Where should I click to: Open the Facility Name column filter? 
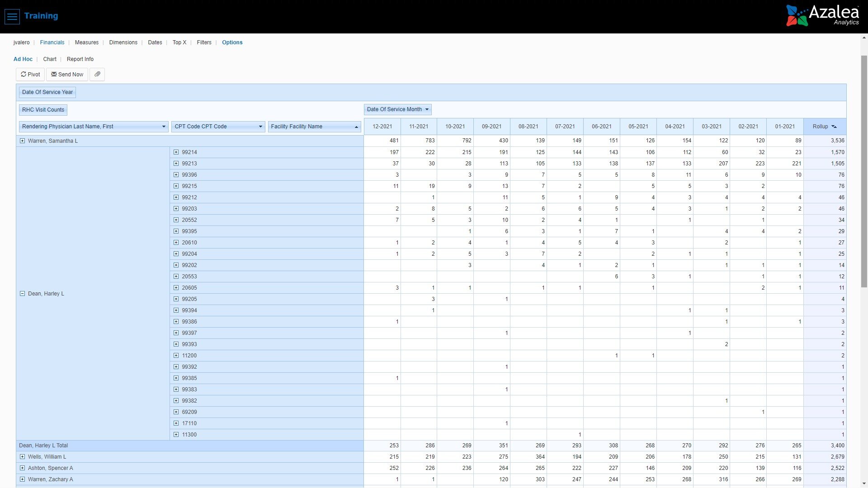[x=356, y=127]
